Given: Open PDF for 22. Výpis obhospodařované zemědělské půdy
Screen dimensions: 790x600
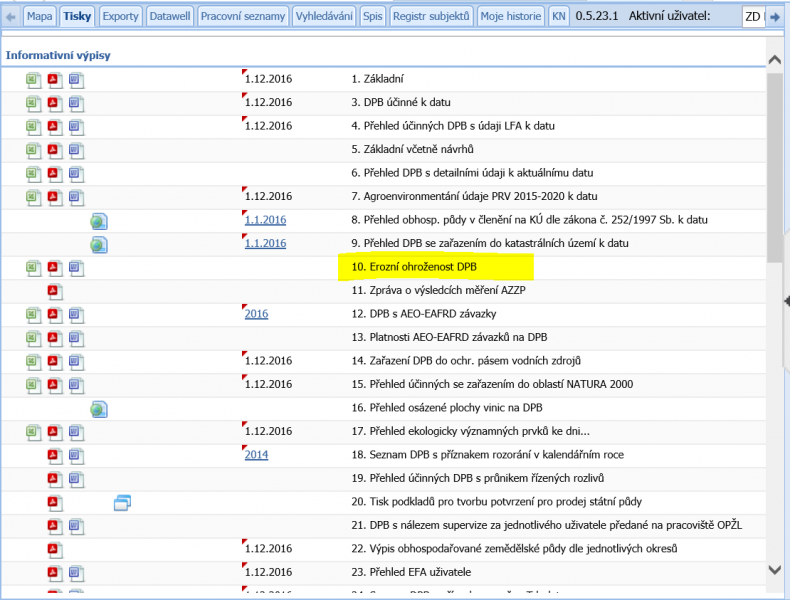Looking at the screenshot, I should [x=55, y=550].
